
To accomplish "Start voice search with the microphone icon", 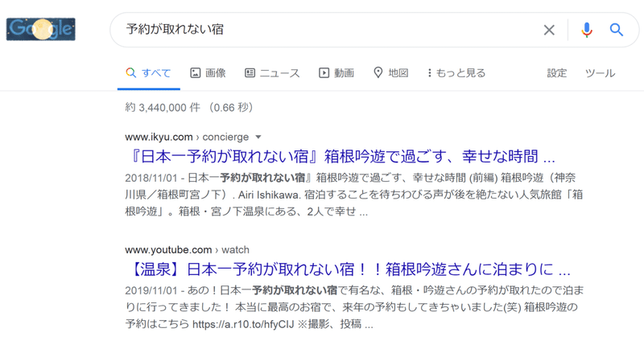I will [587, 30].
